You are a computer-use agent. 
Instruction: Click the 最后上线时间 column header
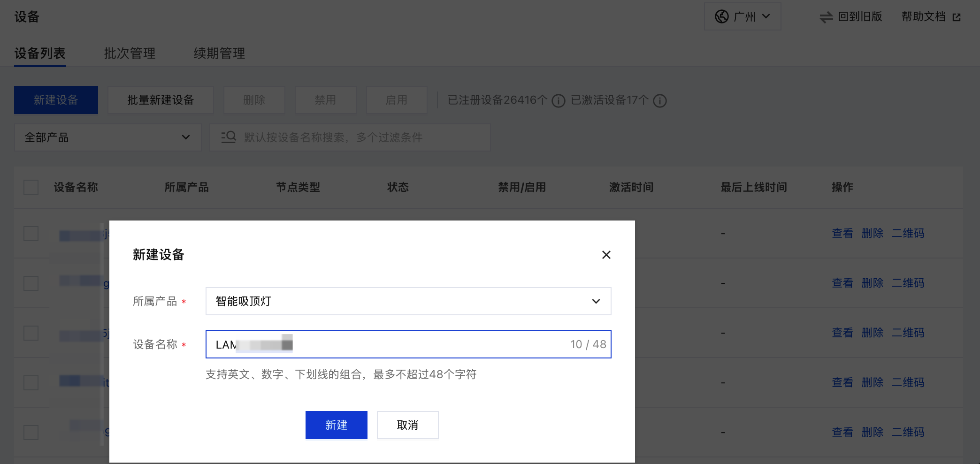tap(754, 187)
